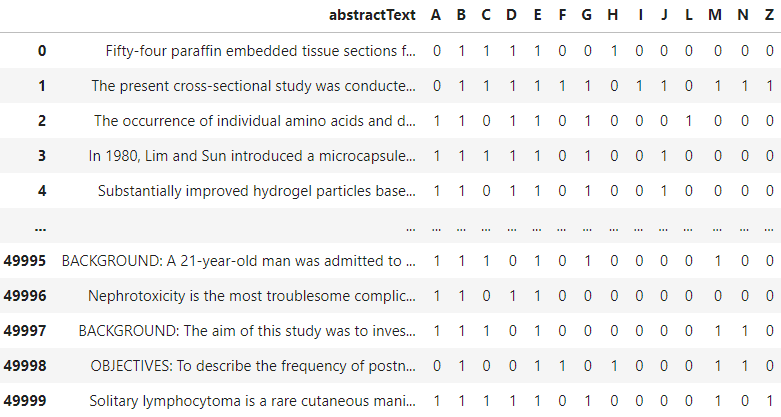Screen dimensions: 781x417
Task: Select row index 49999
Action: [x=25, y=401]
